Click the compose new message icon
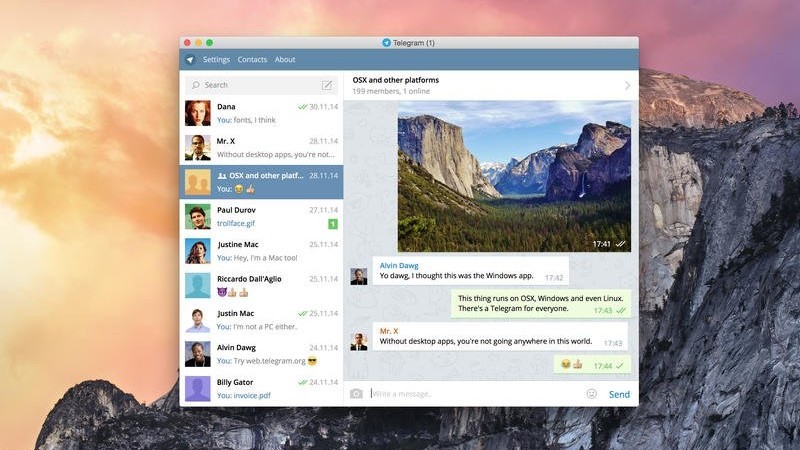 coord(327,85)
